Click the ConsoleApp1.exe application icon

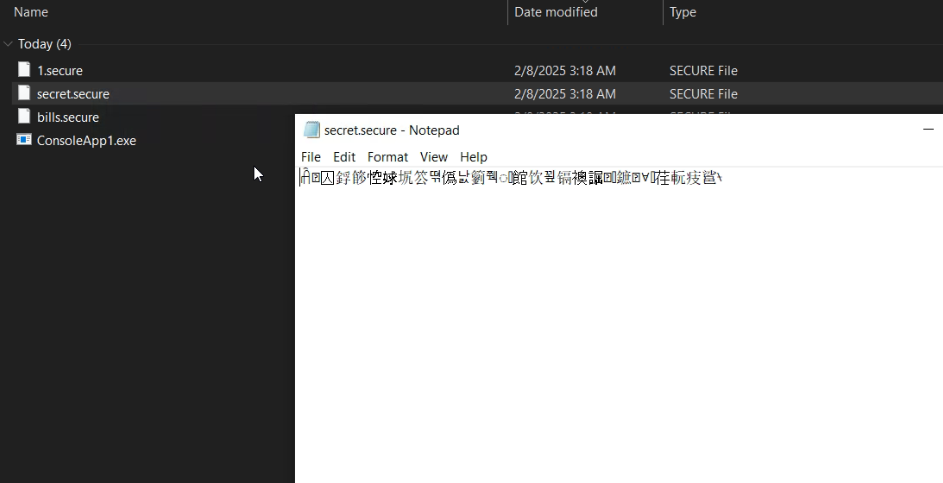tap(24, 140)
